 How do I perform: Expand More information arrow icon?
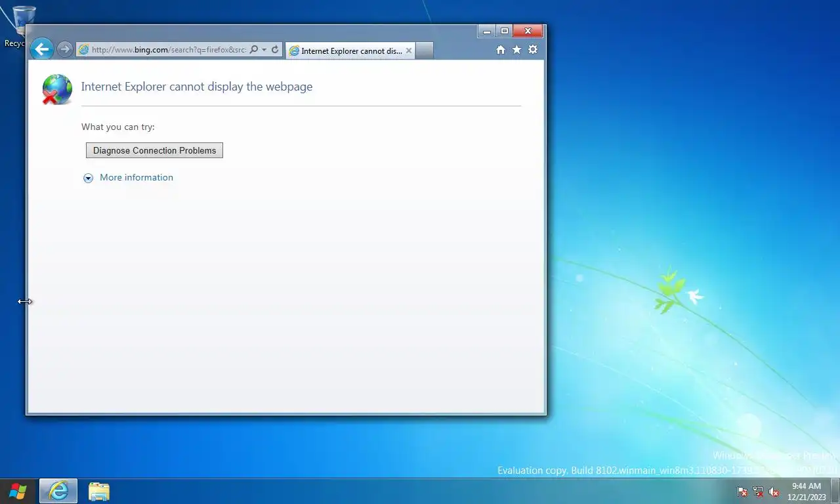(x=89, y=178)
